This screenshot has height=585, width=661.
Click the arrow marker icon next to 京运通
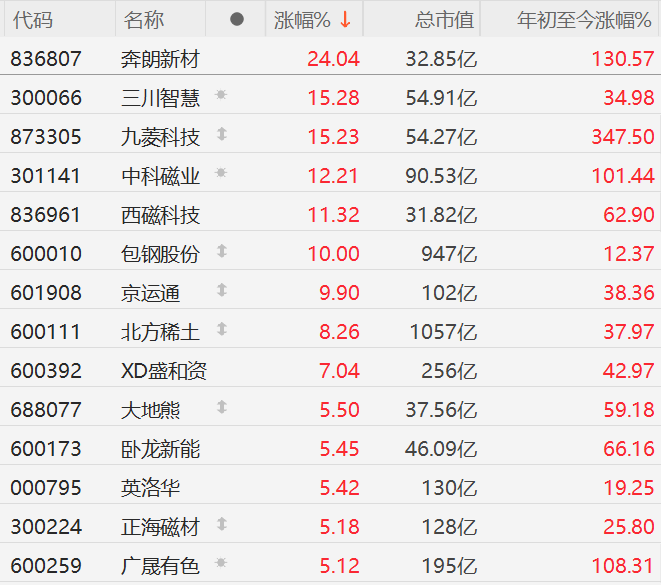tap(222, 290)
